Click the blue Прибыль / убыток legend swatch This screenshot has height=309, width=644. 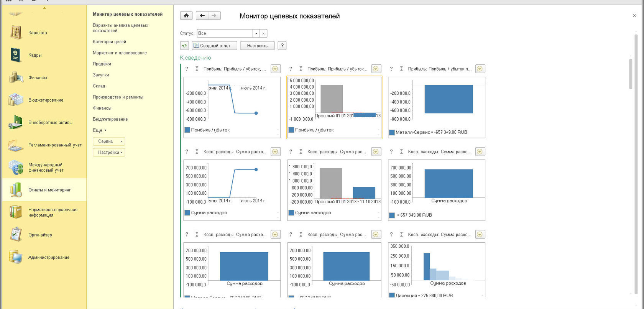pyautogui.click(x=187, y=130)
